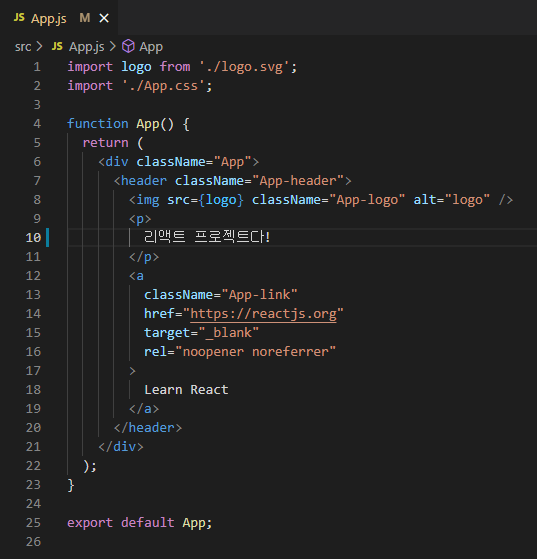Image resolution: width=537 pixels, height=559 pixels.
Task: Open the src breadcrumb folder
Action: 23,47
